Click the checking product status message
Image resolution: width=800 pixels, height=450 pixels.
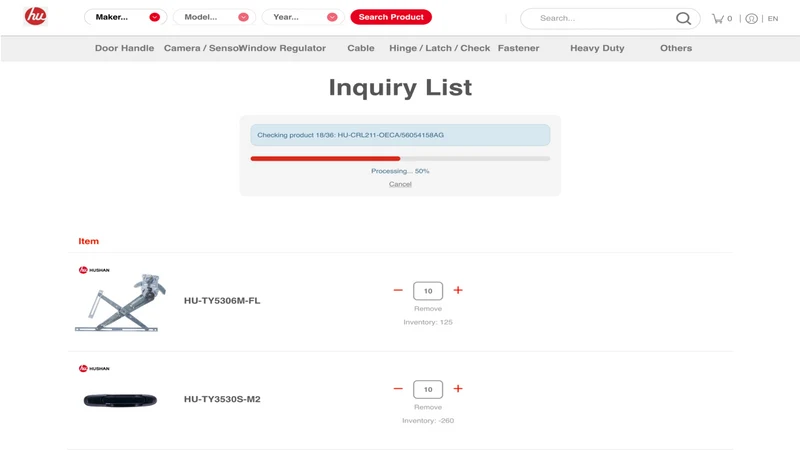[x=400, y=135]
